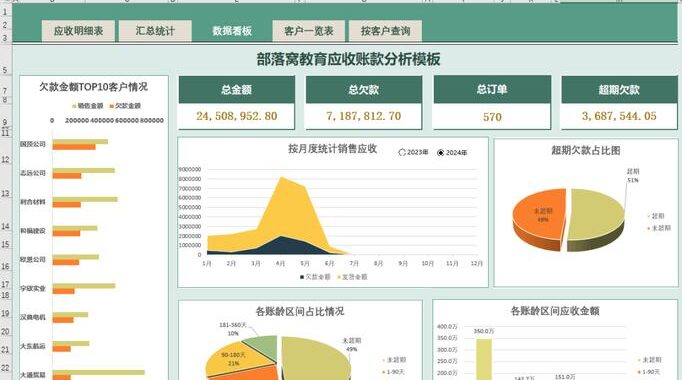
Task: Select the 2023年 radio button
Action: (413, 153)
